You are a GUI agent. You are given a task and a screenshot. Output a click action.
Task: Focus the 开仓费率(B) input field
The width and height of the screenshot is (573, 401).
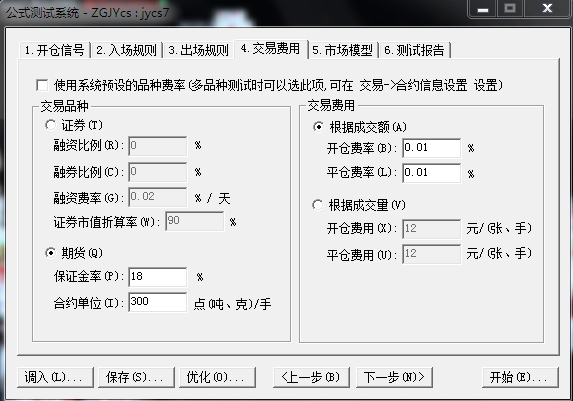[432, 148]
